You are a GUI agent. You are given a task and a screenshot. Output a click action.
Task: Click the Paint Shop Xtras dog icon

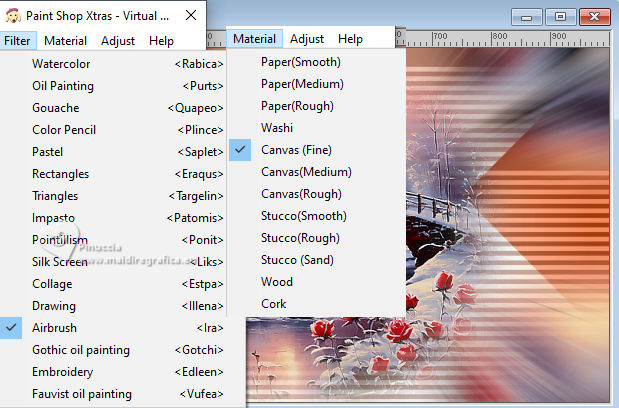tap(13, 16)
